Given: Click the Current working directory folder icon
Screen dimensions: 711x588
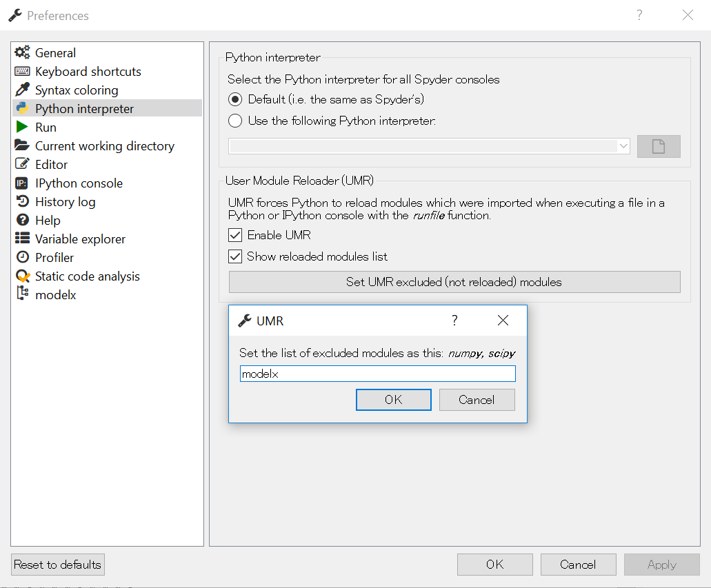Looking at the screenshot, I should [23, 146].
